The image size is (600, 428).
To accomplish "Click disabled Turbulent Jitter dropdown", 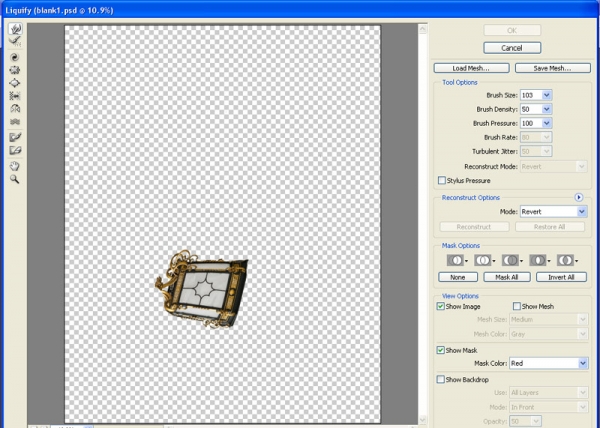I will (x=536, y=151).
